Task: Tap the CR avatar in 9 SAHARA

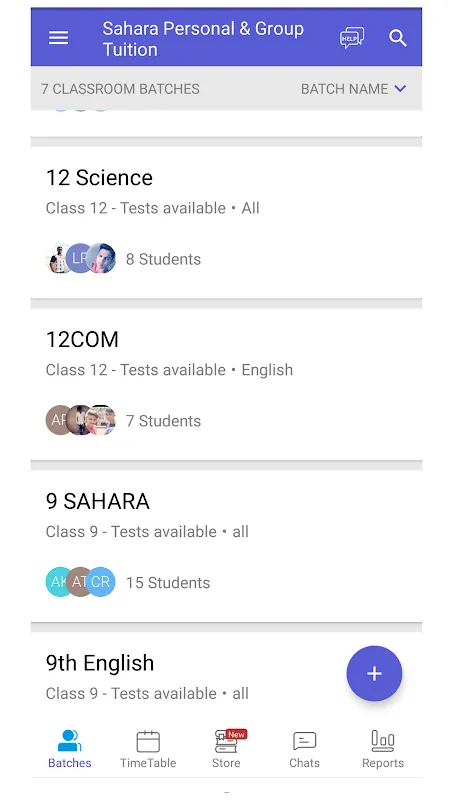Action: point(100,582)
